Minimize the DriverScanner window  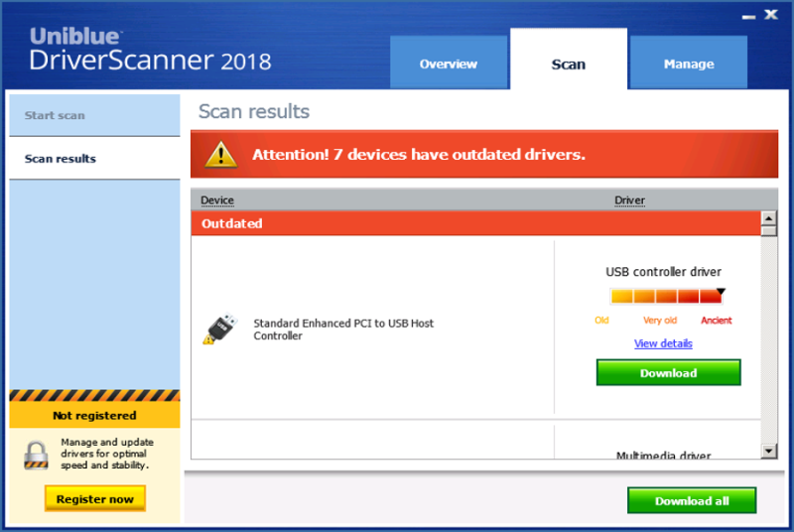click(x=748, y=17)
